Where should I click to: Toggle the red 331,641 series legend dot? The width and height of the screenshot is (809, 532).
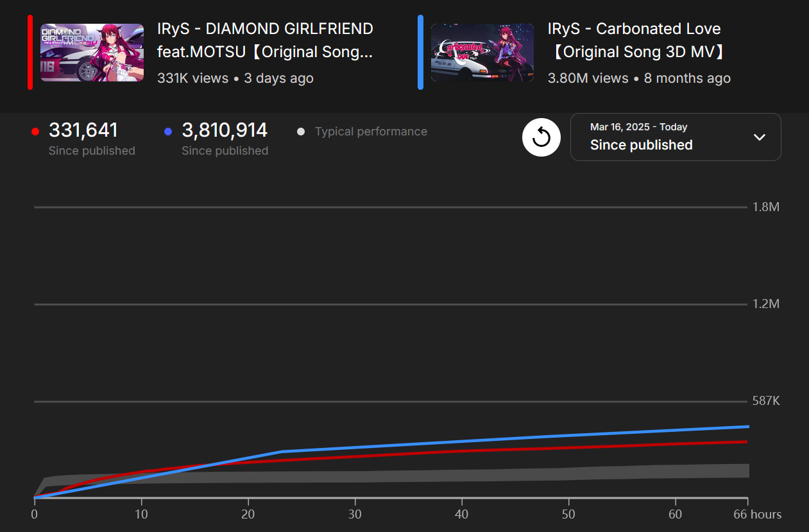pyautogui.click(x=35, y=132)
